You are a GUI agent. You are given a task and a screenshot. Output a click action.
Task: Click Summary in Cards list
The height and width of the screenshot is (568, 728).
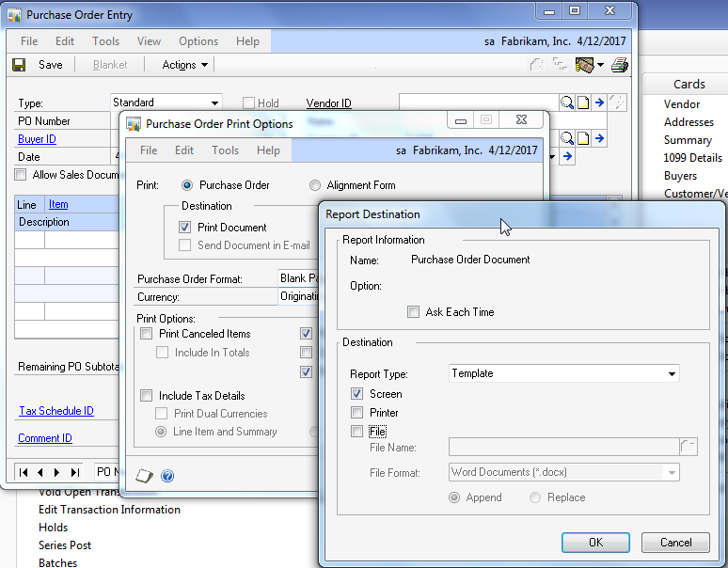click(x=688, y=140)
